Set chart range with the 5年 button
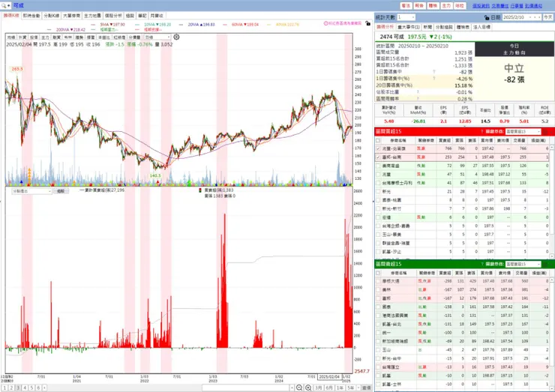 click(350, 388)
